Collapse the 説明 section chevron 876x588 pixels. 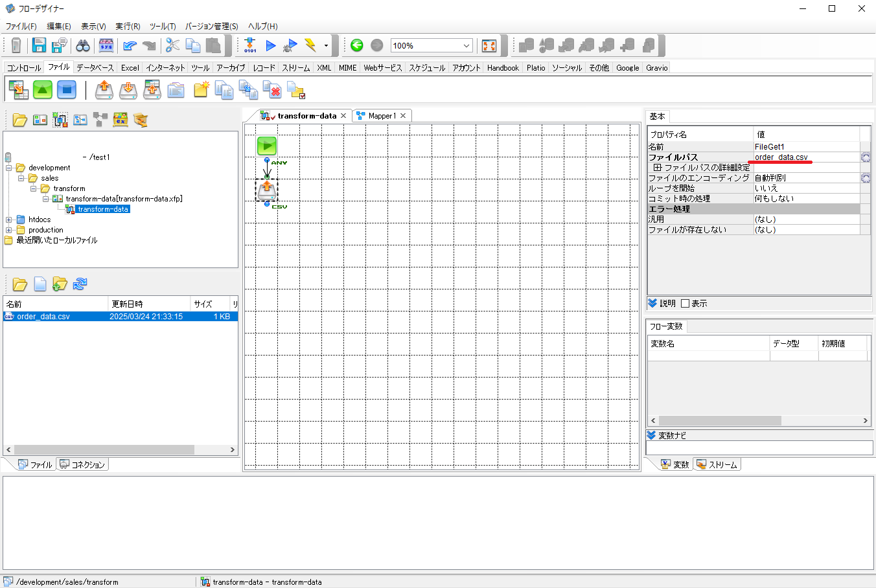[x=652, y=303]
